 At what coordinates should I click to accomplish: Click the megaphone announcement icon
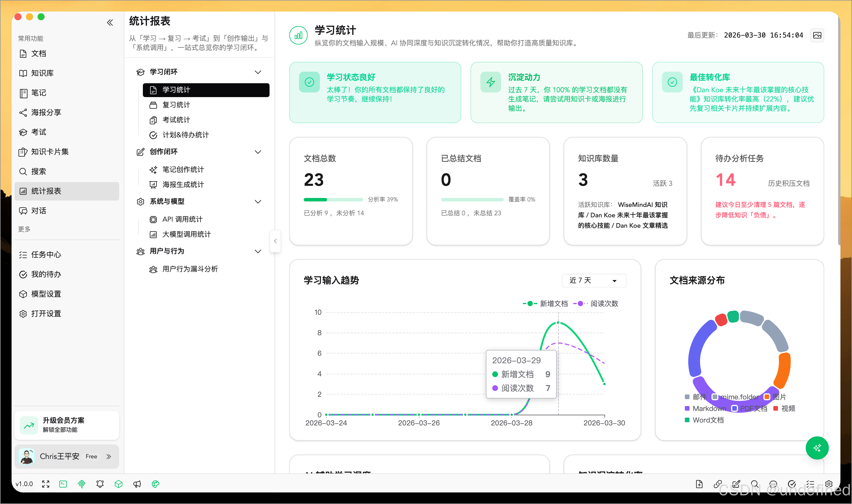(x=137, y=484)
